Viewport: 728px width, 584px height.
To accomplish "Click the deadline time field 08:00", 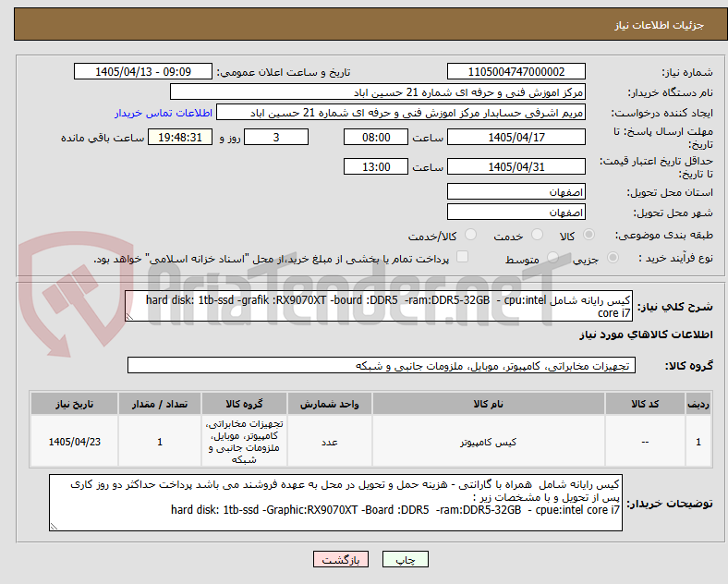I will coord(376,137).
